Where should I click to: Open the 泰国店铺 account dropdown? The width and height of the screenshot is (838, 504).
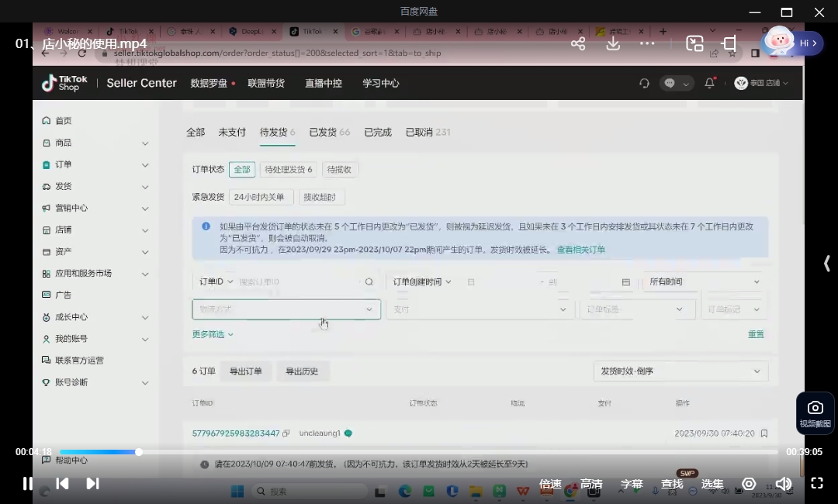click(x=761, y=83)
